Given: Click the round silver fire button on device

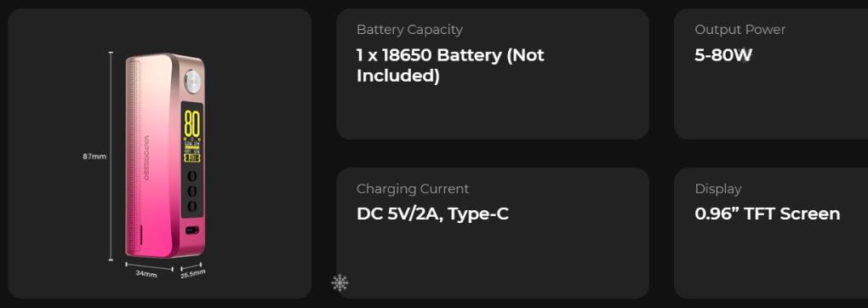Looking at the screenshot, I should [191, 80].
